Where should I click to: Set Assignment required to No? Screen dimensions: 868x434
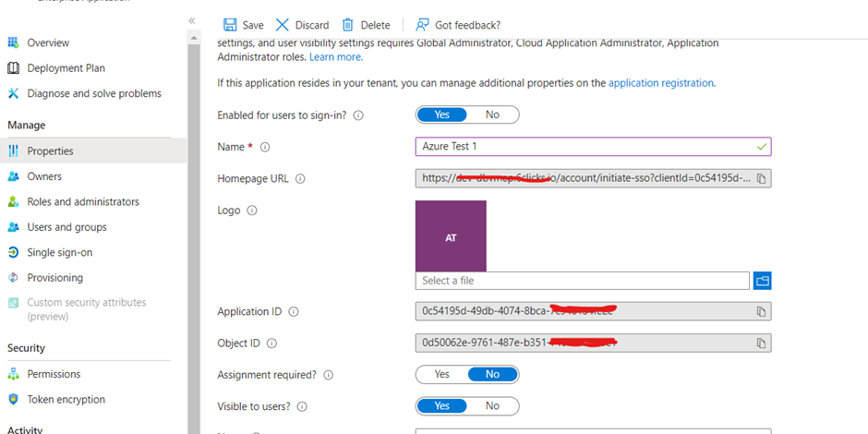pos(493,374)
